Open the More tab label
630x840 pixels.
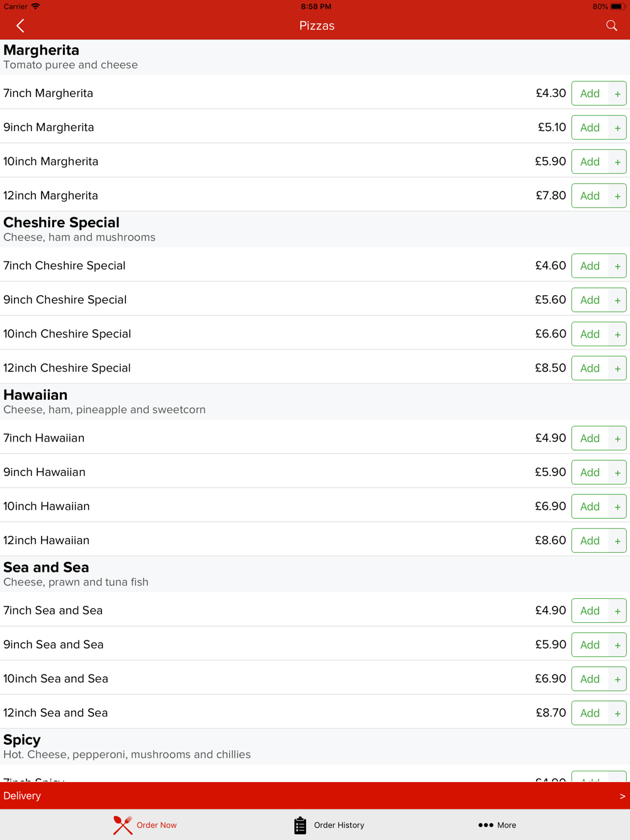tap(507, 825)
